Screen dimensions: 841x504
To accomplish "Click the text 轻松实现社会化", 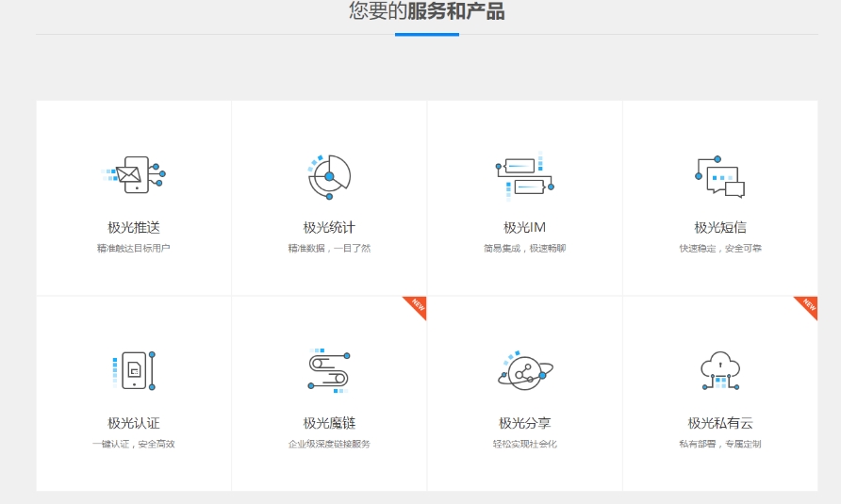I will 524,444.
